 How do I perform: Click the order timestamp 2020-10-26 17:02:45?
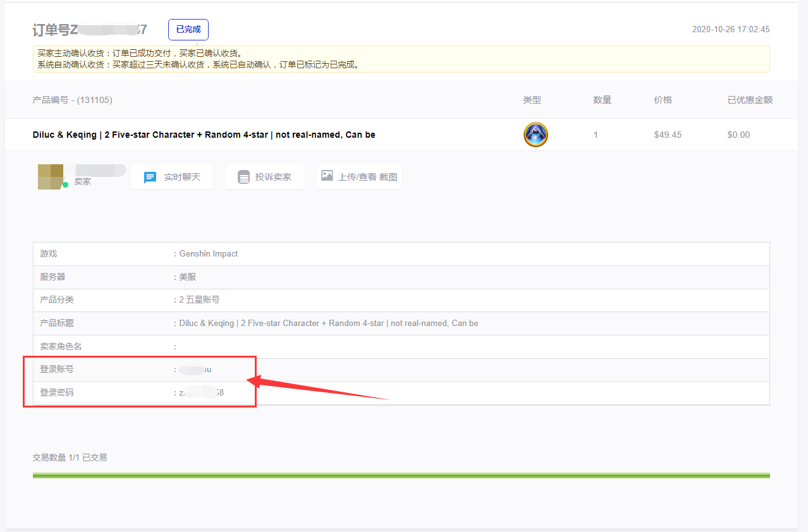[x=730, y=30]
